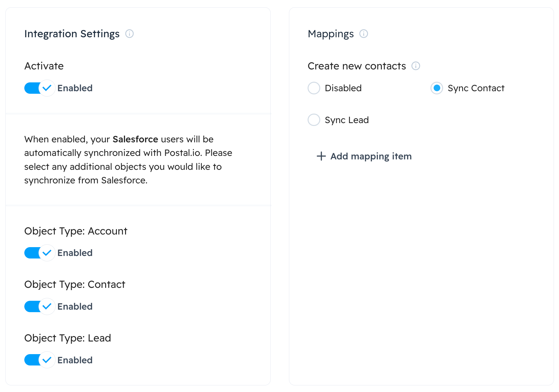Click the Integration Settings heading

click(72, 34)
